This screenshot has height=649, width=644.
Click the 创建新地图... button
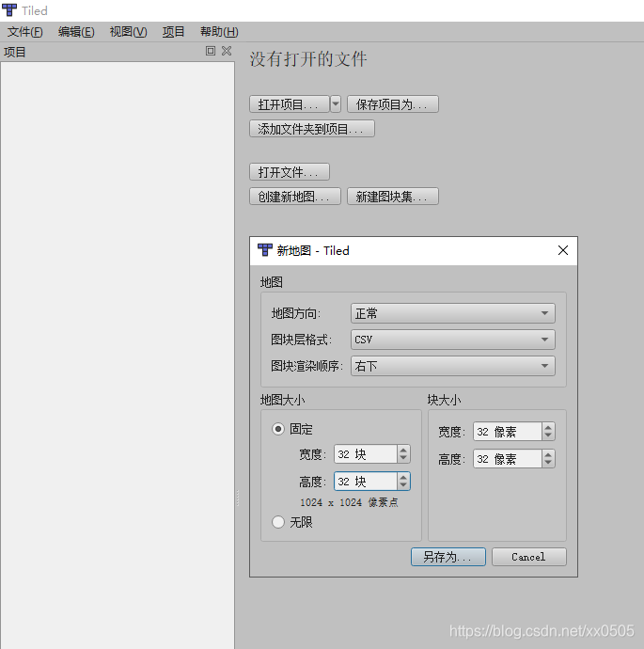pos(295,197)
